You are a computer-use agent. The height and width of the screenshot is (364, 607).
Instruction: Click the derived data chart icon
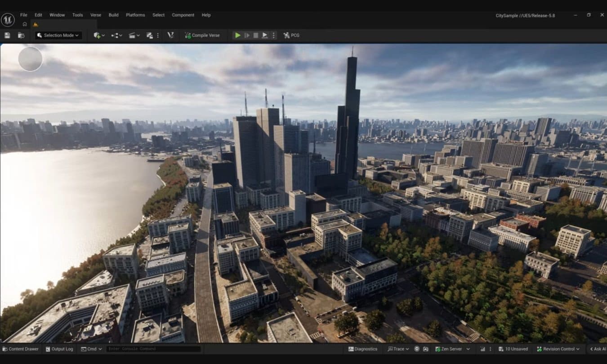482,349
